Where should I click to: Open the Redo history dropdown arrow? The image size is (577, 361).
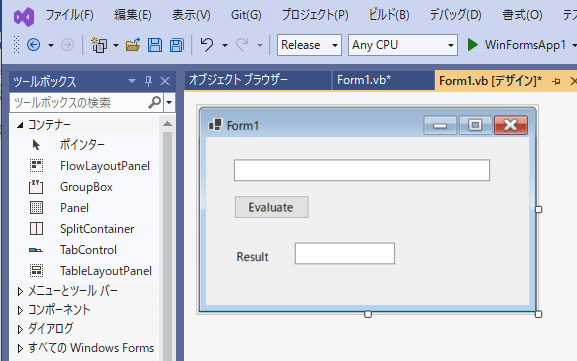point(260,45)
